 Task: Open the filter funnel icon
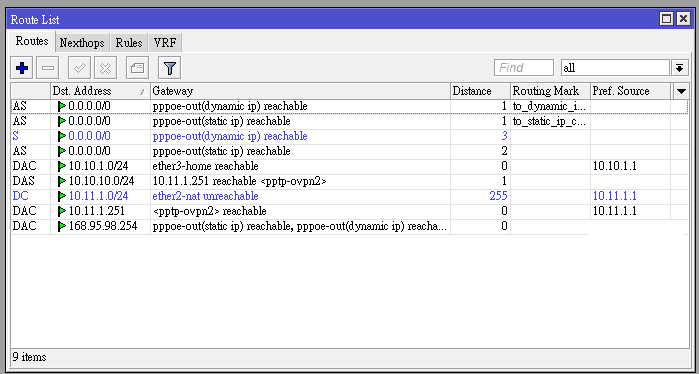point(169,68)
